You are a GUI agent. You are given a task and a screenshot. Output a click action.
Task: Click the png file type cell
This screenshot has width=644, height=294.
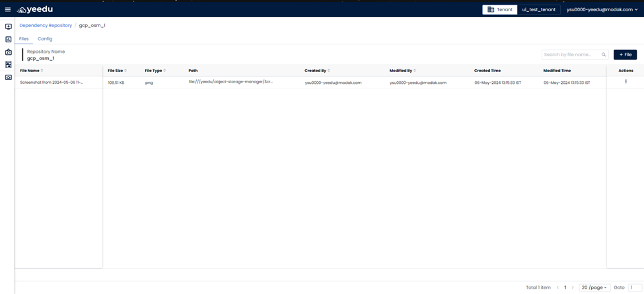[x=148, y=83]
